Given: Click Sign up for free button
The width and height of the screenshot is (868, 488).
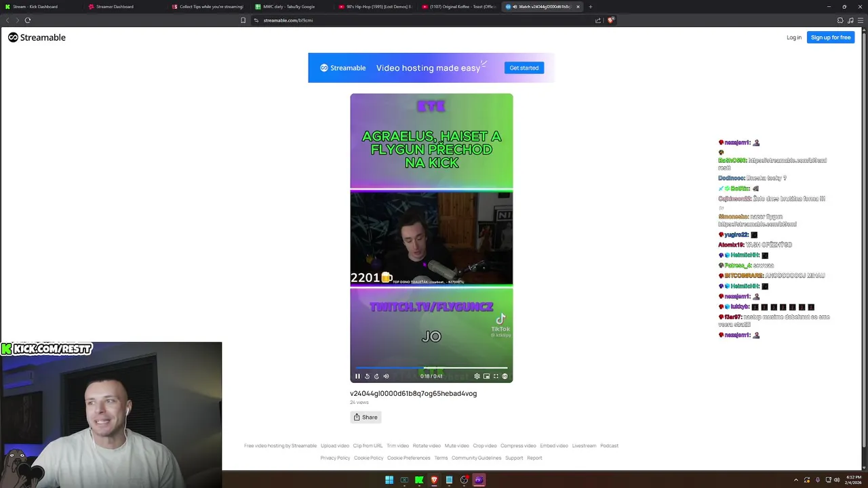Looking at the screenshot, I should [831, 37].
